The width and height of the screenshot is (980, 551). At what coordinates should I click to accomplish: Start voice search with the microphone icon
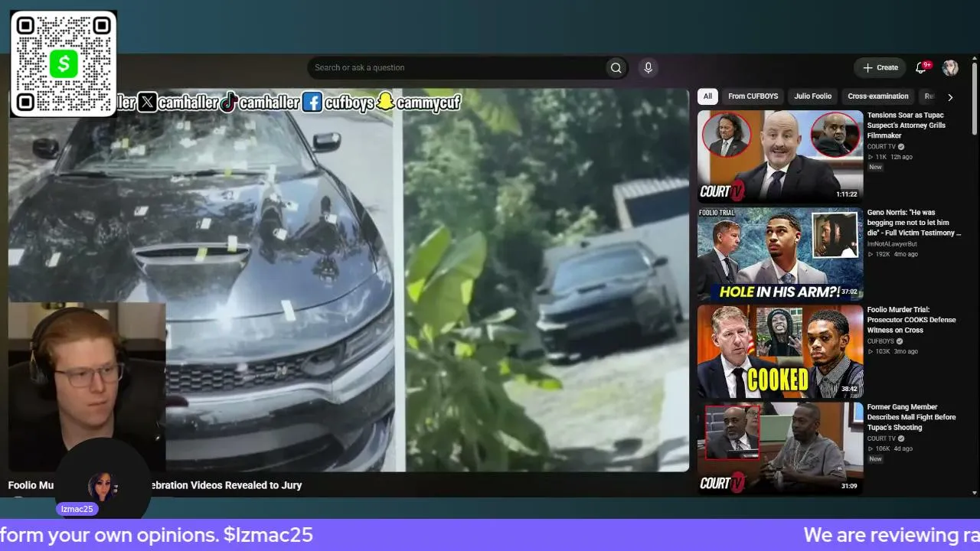648,68
